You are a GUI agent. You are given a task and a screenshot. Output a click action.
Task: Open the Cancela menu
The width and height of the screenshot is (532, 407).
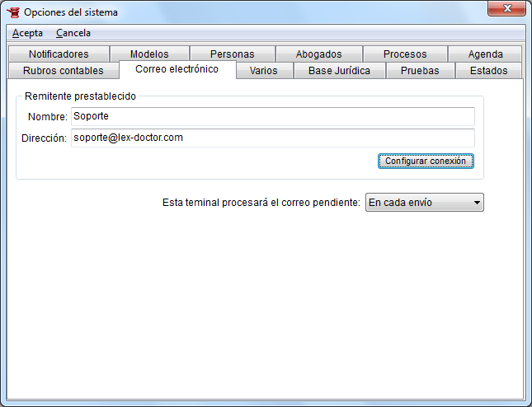point(73,33)
